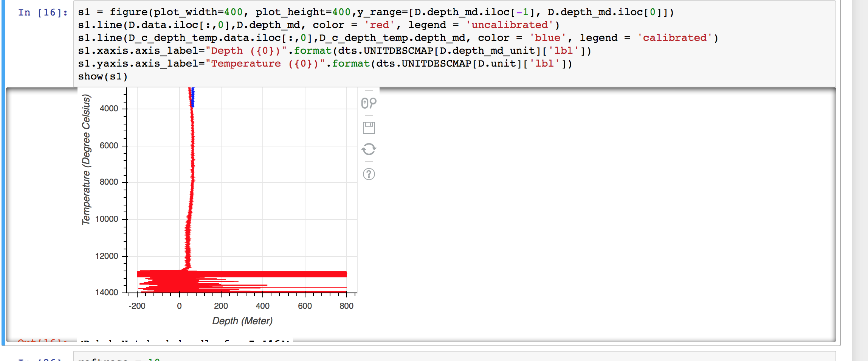Click the x-axis tick label 800
868x361 pixels.
tap(346, 306)
